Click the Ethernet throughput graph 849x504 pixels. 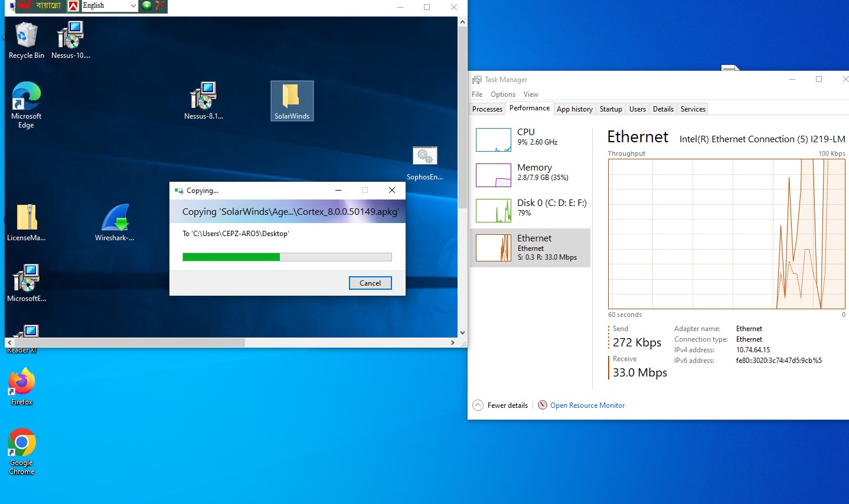click(727, 234)
